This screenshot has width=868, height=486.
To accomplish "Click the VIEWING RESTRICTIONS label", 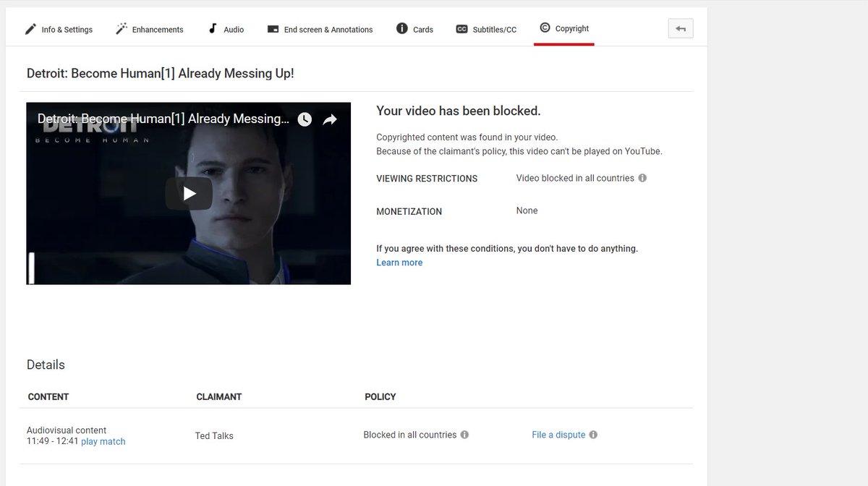I will pos(427,179).
